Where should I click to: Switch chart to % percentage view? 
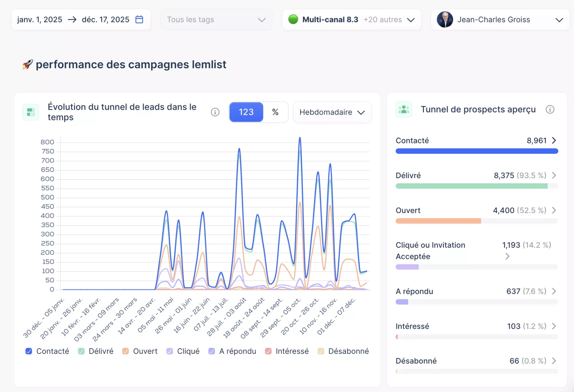[275, 112]
